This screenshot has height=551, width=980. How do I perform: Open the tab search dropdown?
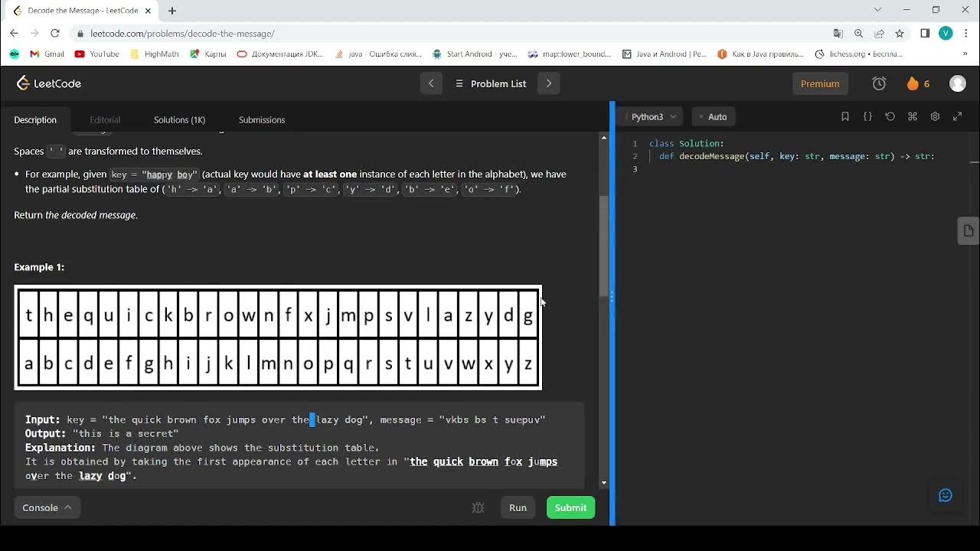pos(877,10)
